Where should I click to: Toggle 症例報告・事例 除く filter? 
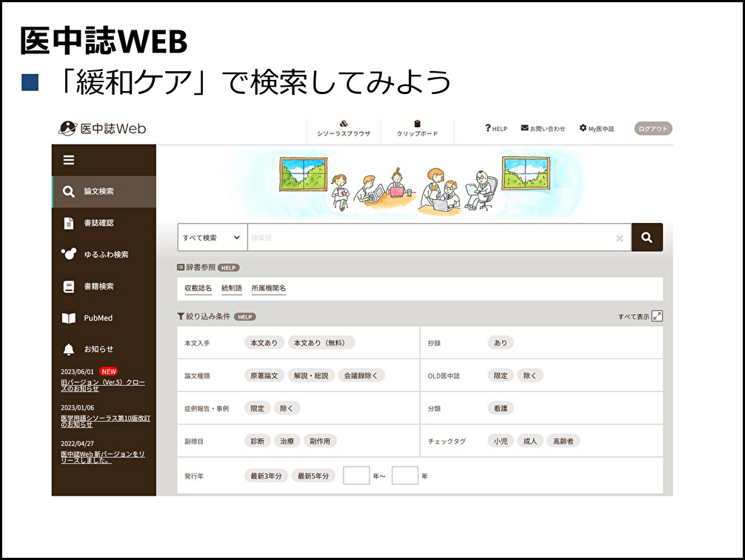click(x=287, y=408)
